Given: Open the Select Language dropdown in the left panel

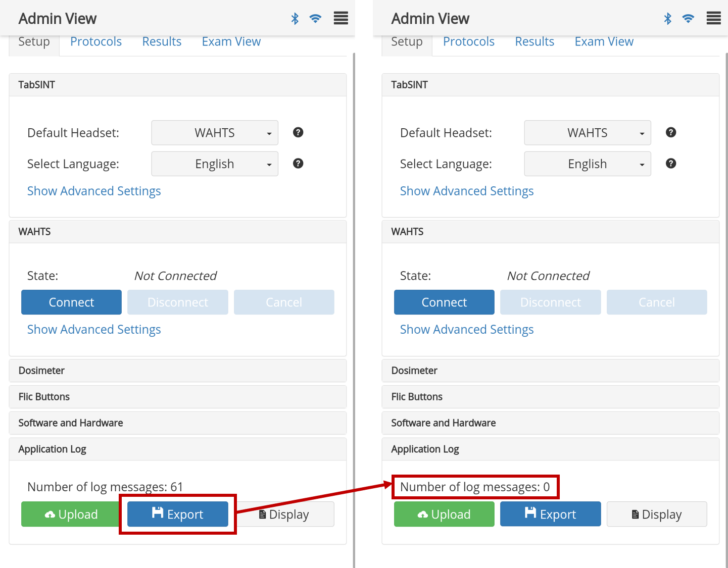Looking at the screenshot, I should pos(215,164).
